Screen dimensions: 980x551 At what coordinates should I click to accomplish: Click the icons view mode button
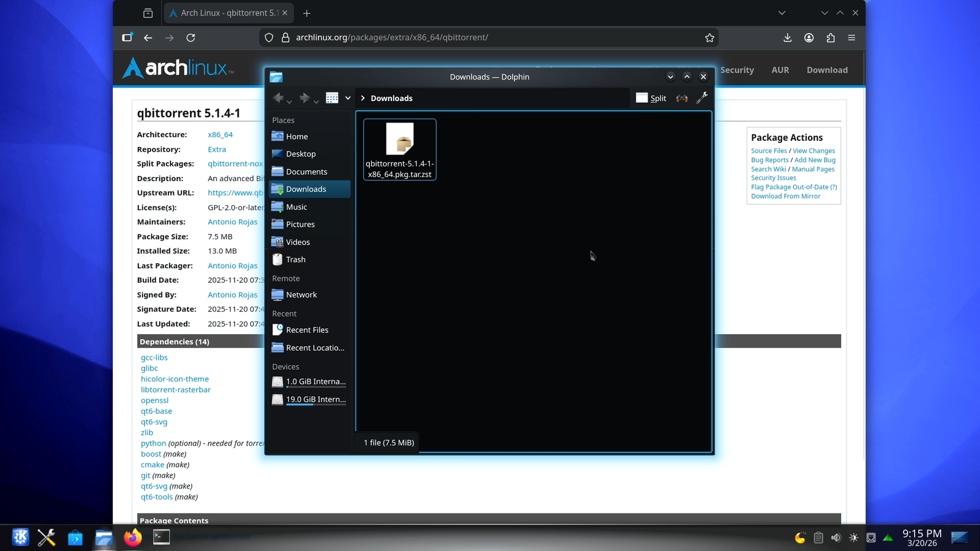click(x=332, y=98)
